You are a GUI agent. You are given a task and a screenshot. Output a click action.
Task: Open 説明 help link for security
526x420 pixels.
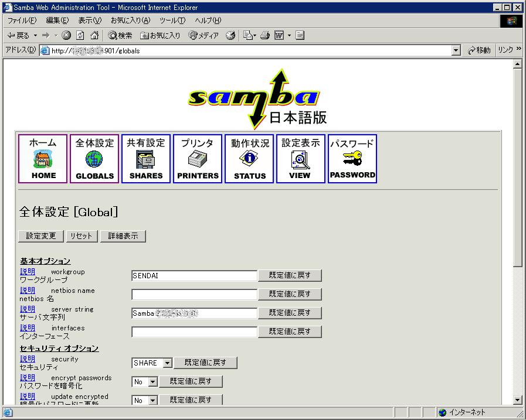pos(28,359)
